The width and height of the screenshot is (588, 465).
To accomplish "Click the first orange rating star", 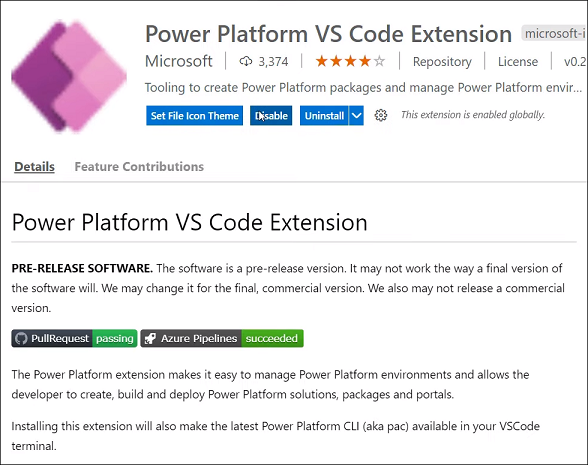I will coord(322,61).
